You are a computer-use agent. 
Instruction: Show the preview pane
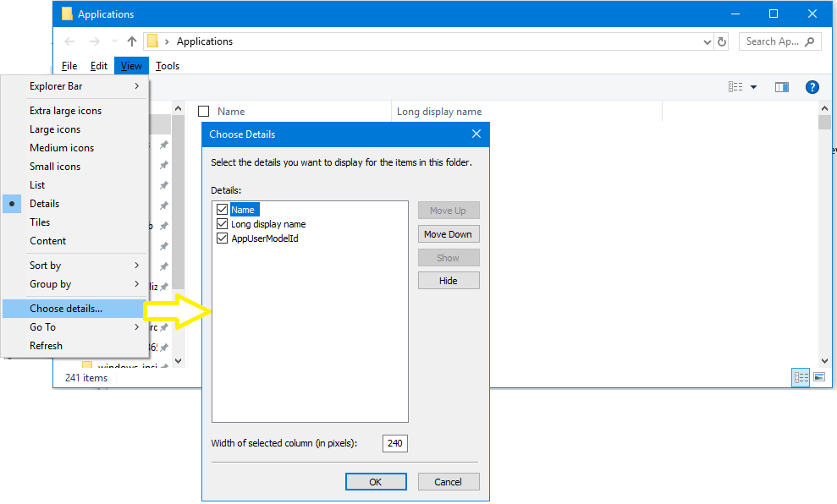pos(781,86)
